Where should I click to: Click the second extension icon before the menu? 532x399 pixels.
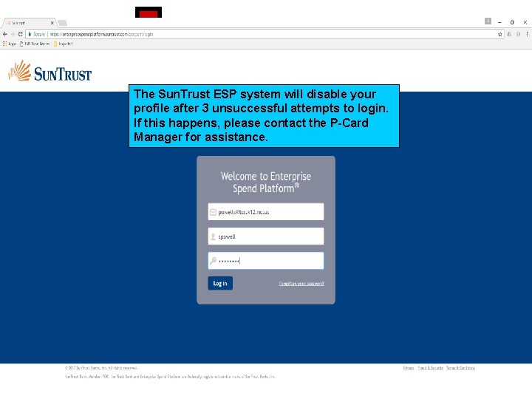pyautogui.click(x=518, y=34)
